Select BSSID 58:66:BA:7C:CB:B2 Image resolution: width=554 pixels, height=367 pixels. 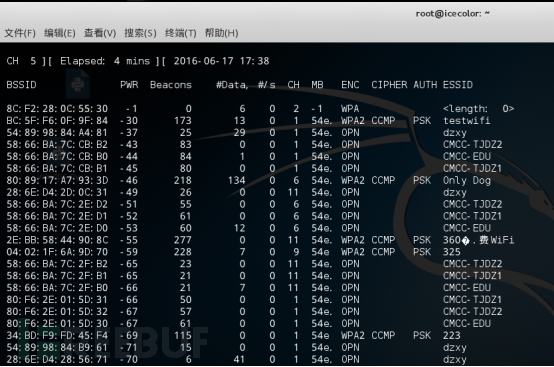click(57, 144)
